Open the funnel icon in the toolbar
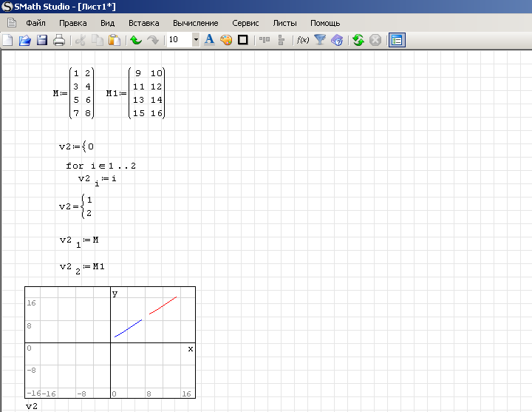Image resolution: width=532 pixels, height=412 pixels. pos(320,40)
